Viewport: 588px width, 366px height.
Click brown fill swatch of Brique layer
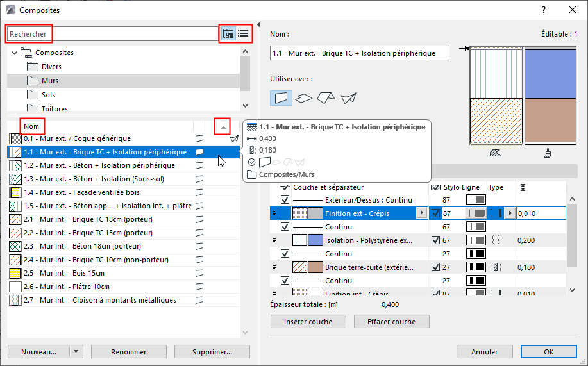point(315,267)
